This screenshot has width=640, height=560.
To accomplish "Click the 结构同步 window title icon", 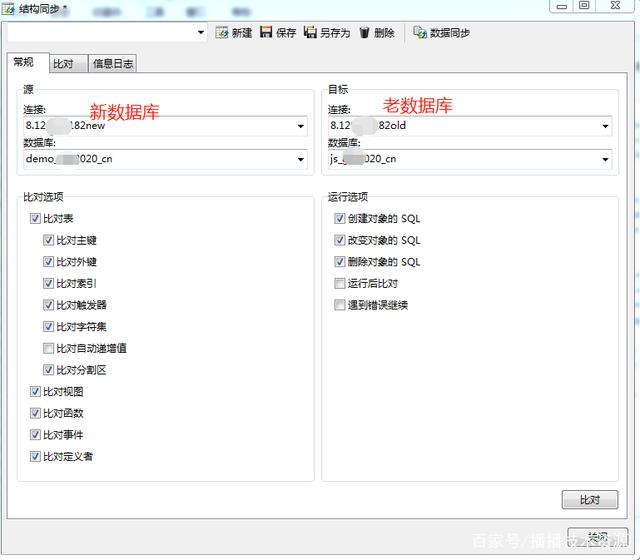I will [x=8, y=9].
